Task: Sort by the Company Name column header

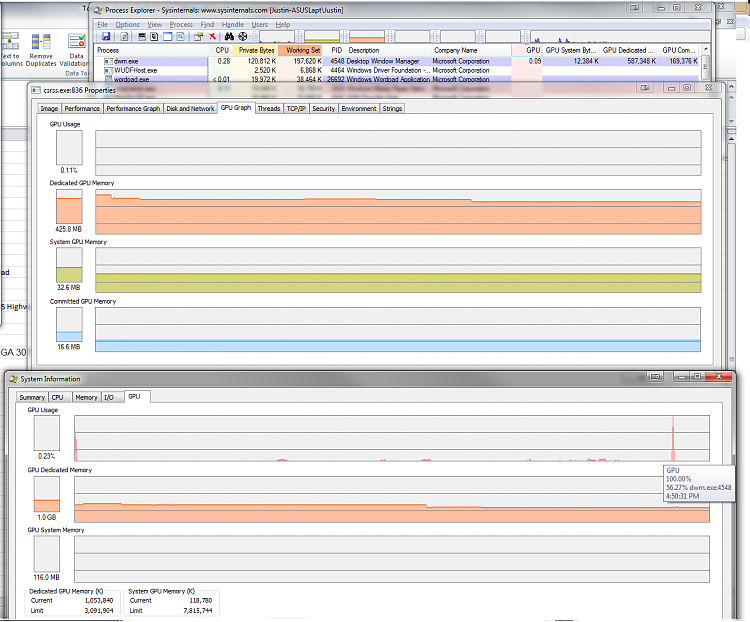Action: click(x=471, y=50)
